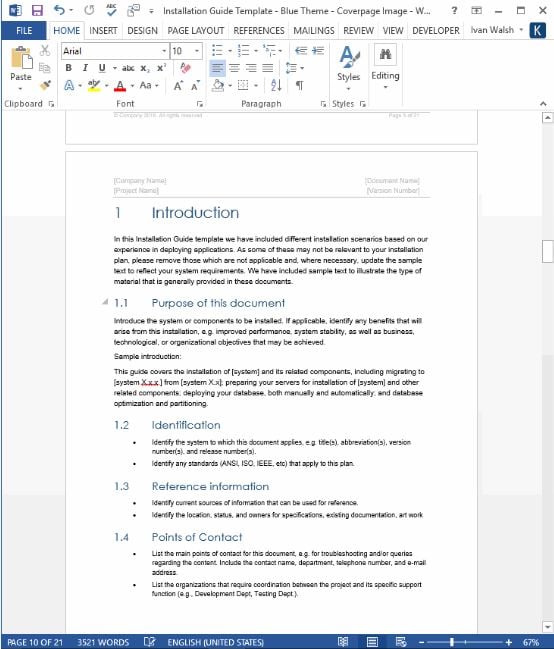Collapse heading 1.1 triangle marker
Image resolution: width=554 pixels, height=649 pixels.
(x=105, y=302)
